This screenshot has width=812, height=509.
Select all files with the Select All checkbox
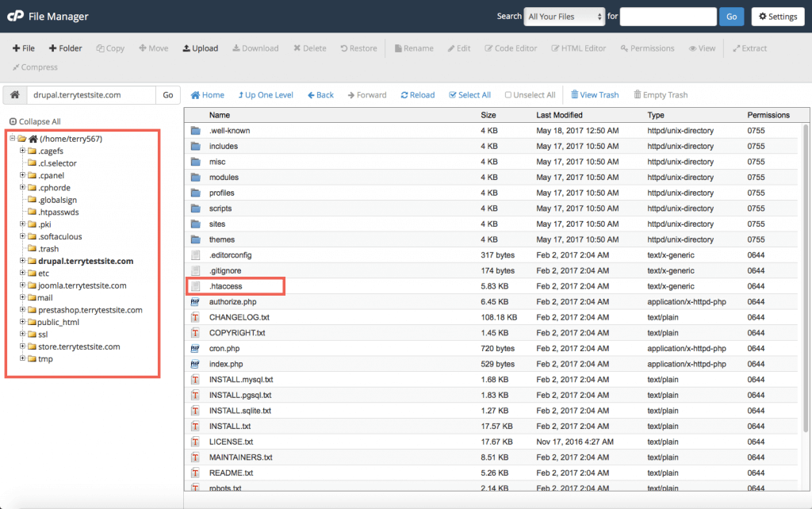point(469,94)
